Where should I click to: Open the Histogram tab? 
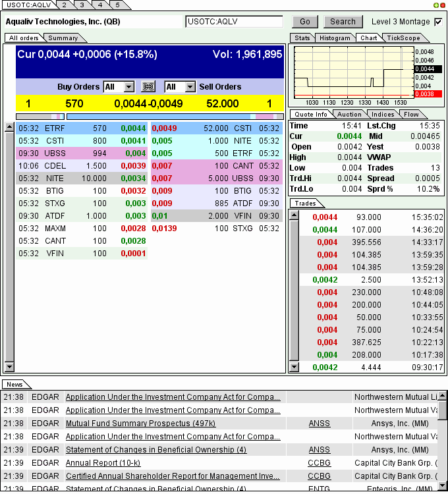point(335,38)
